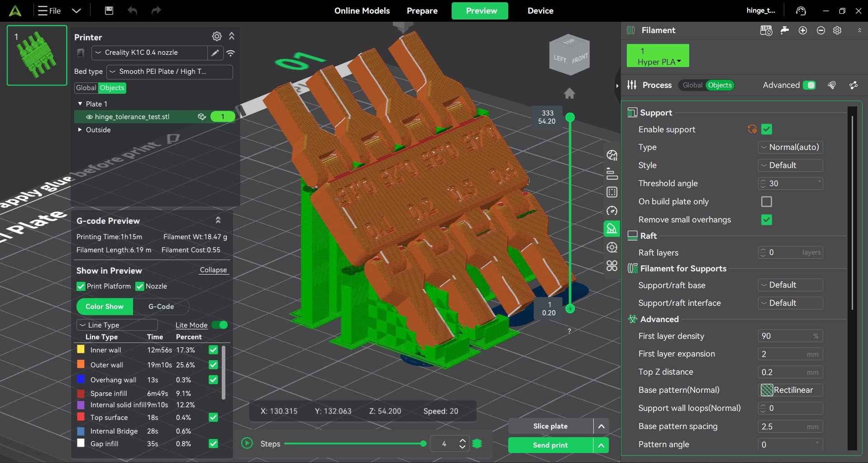Uncheck the Enable support checkbox
This screenshot has height=463, width=868.
(x=766, y=130)
